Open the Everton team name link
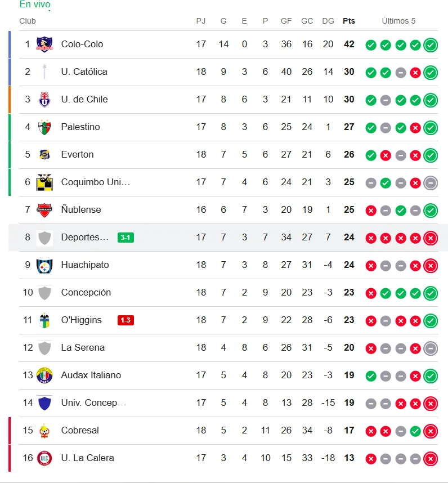448x483 pixels. 77,155
